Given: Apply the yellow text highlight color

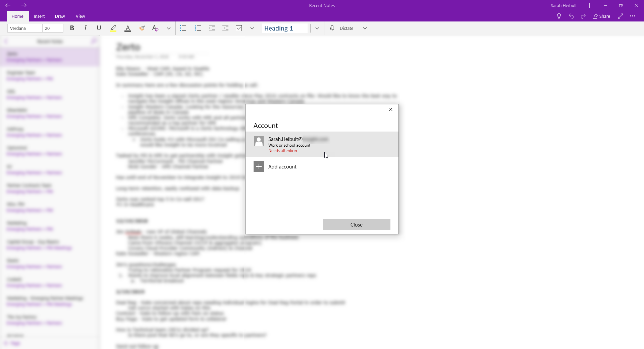Looking at the screenshot, I should [113, 28].
